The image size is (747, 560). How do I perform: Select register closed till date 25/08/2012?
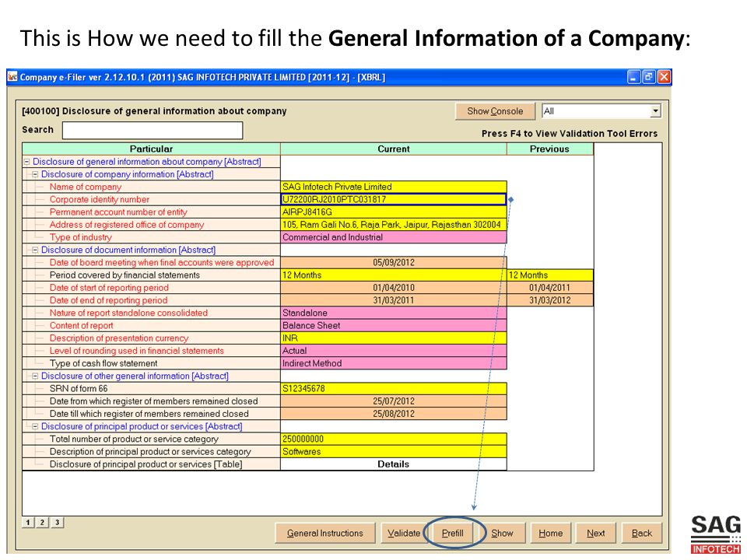pyautogui.click(x=394, y=414)
